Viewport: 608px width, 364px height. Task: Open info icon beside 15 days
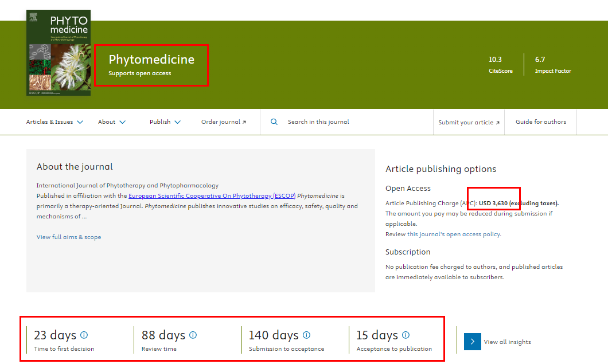[406, 335]
